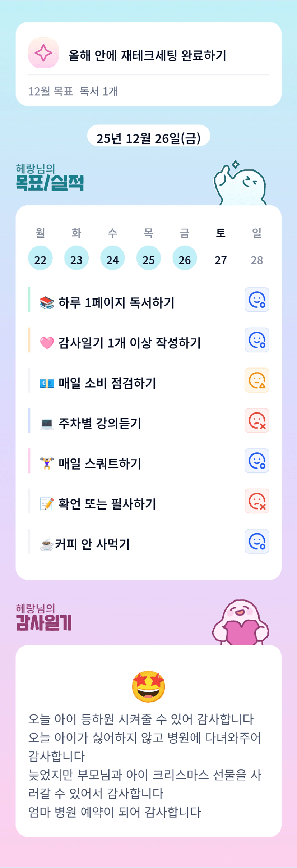297x868 pixels.
Task: Tap blue status face for 매일 스쿼트하기
Action: 257,461
